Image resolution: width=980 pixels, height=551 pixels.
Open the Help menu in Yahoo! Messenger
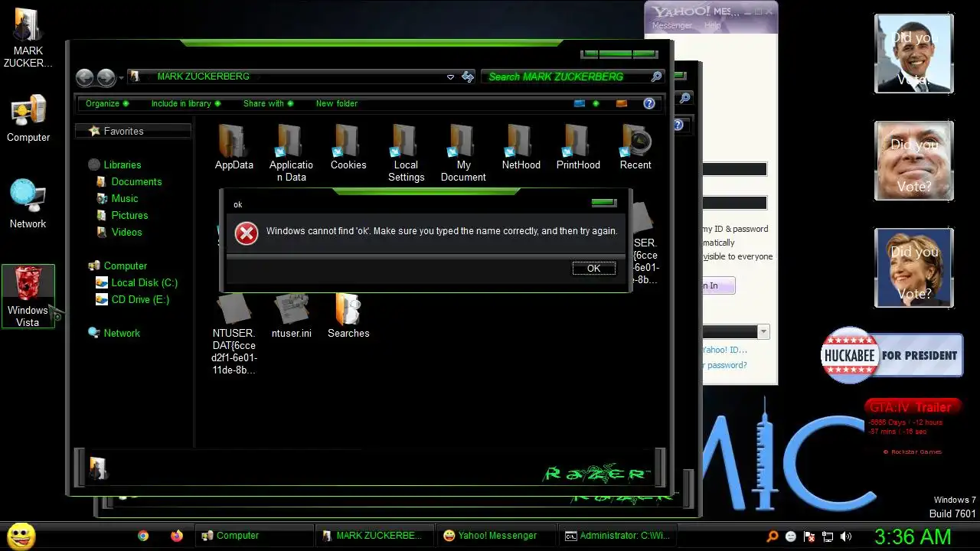tap(712, 26)
